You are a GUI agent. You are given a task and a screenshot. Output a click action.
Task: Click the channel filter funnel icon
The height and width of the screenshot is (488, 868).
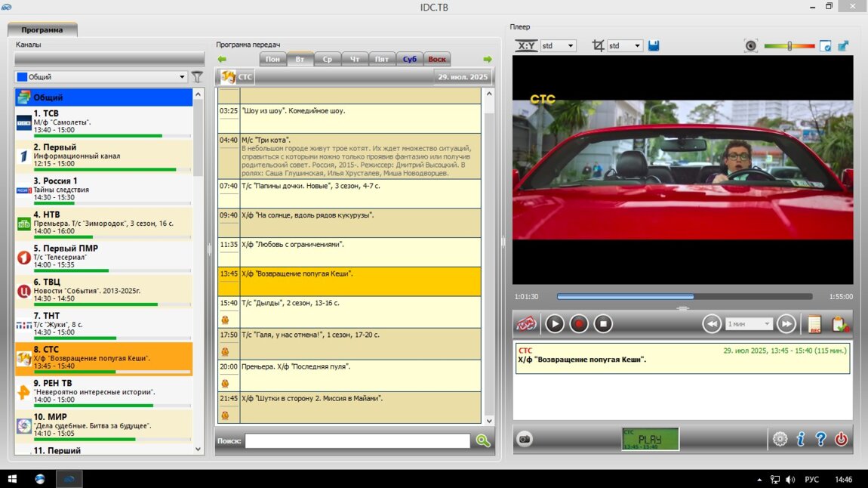(x=197, y=76)
